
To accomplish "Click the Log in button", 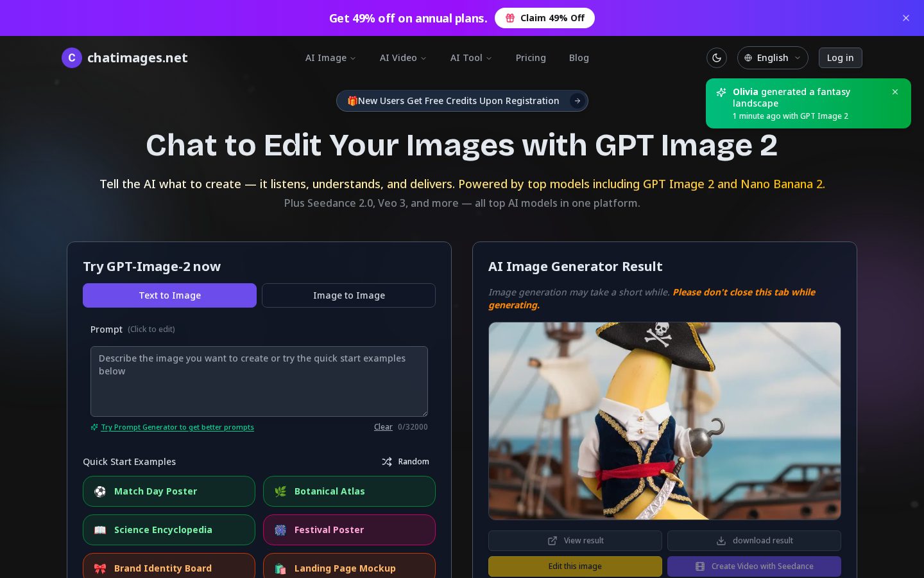I will [840, 58].
